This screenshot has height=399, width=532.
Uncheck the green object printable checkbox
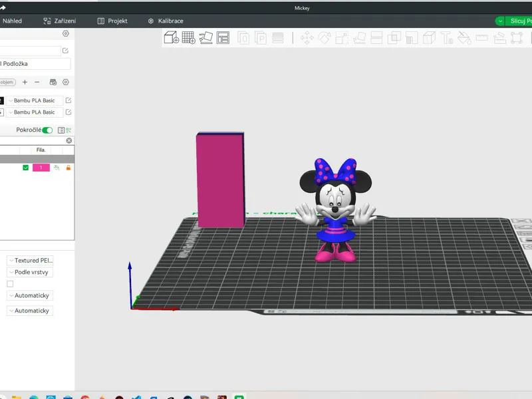(25, 168)
